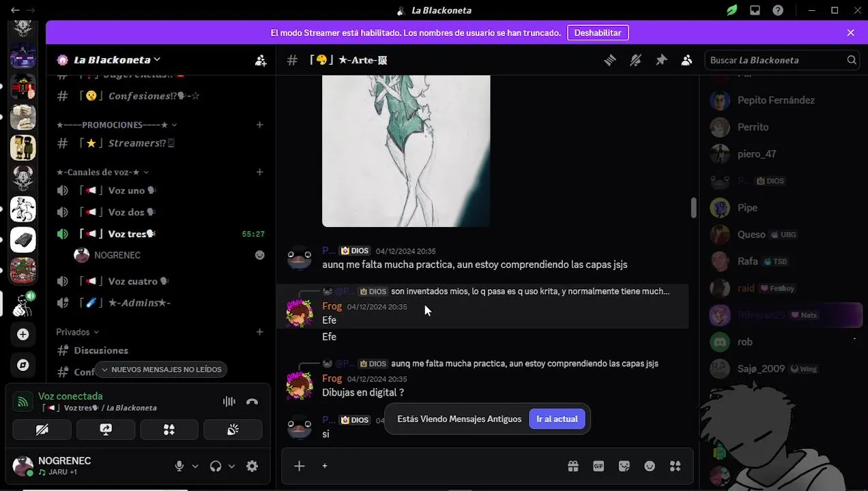Image resolution: width=868 pixels, height=491 pixels.
Task: Toggle notification settings bell in channel header
Action: click(x=635, y=60)
